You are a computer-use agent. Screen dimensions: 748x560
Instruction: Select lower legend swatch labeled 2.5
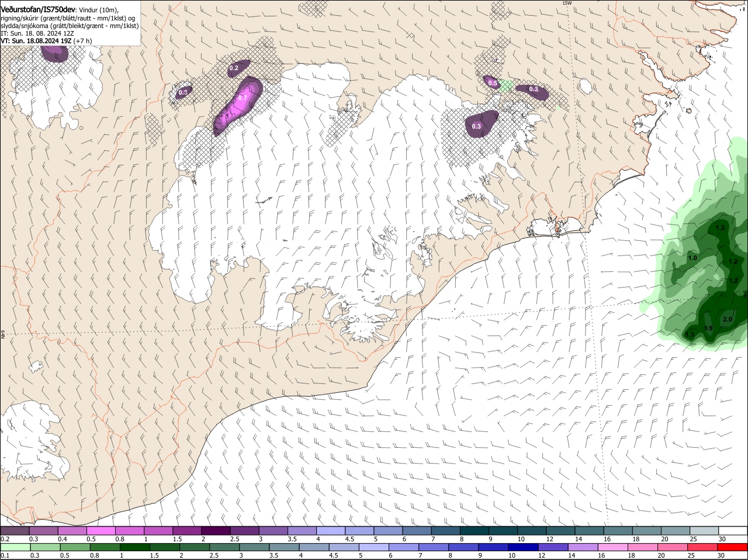pyautogui.click(x=225, y=547)
